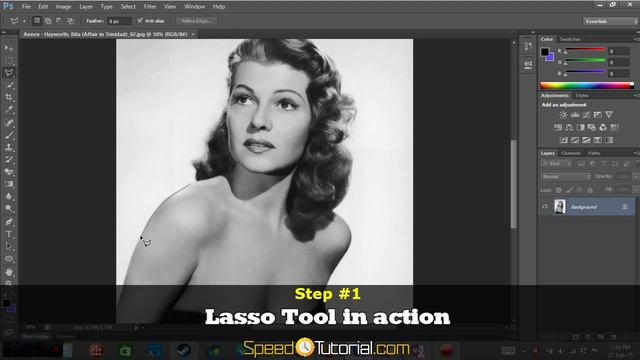Add a Vibrance adjustment
Viewport: 640px width, 360px height.
coord(609,115)
